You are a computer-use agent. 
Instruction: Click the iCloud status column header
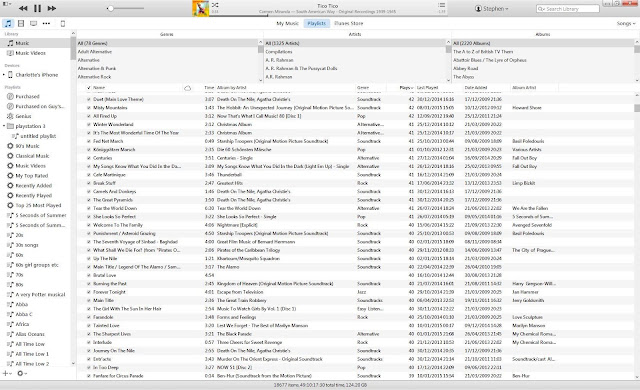point(187,88)
